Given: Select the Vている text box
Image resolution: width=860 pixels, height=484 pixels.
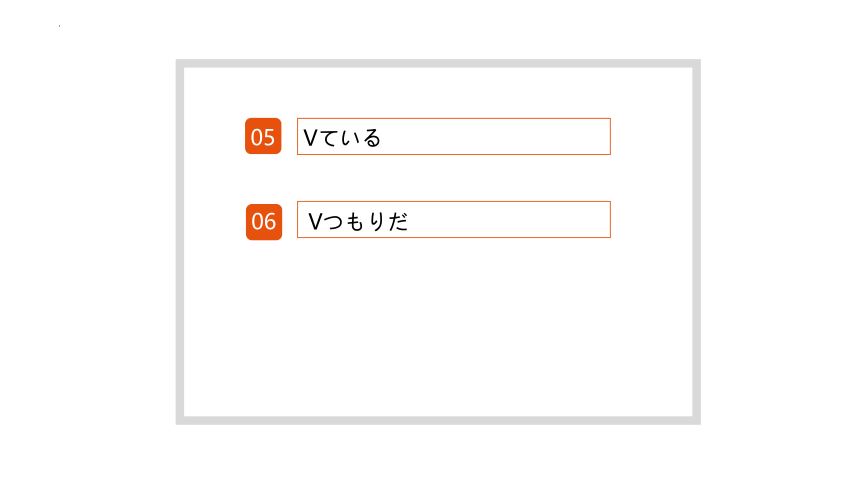Looking at the screenshot, I should [x=454, y=136].
